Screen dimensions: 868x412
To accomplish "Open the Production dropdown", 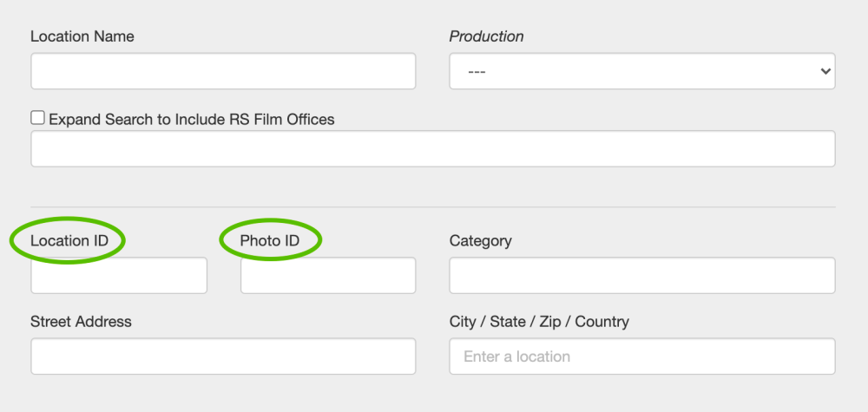I will pyautogui.click(x=641, y=71).
